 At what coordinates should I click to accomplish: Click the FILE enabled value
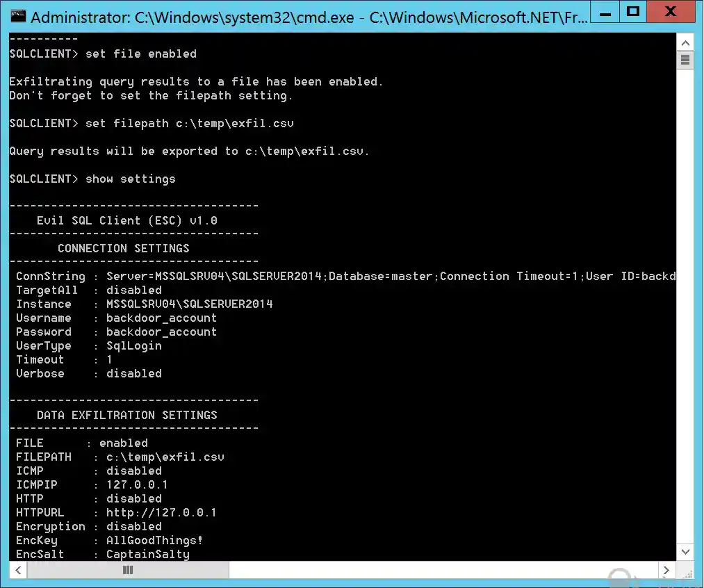[124, 443]
